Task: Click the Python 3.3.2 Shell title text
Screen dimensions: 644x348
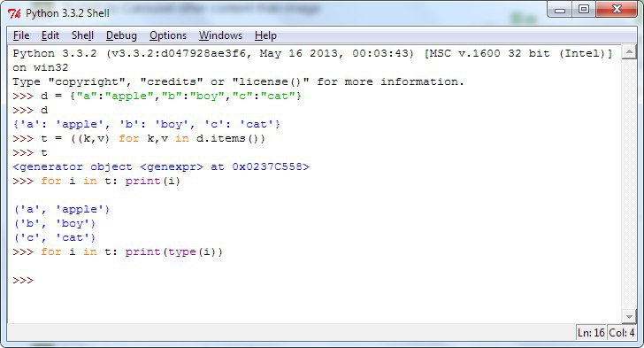Action: click(x=67, y=13)
